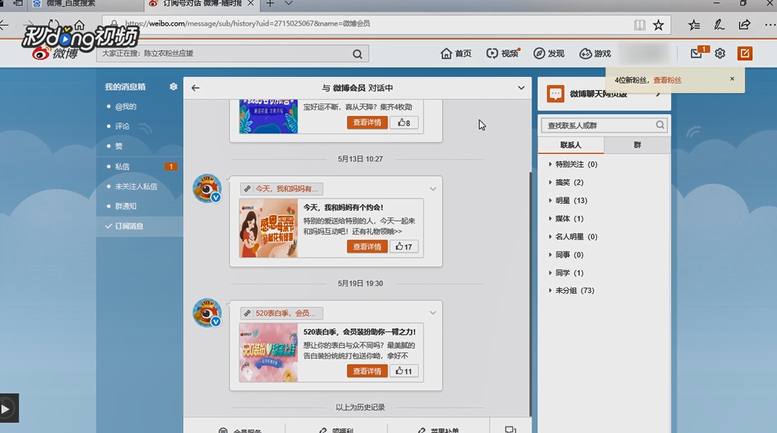This screenshot has width=777, height=433.
Task: Open the conversation header dropdown chevron
Action: pyautogui.click(x=521, y=88)
